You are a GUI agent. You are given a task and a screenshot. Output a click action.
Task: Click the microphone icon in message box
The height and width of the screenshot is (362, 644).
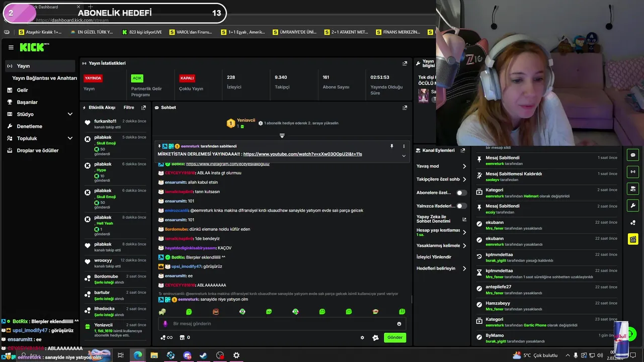tap(165, 324)
